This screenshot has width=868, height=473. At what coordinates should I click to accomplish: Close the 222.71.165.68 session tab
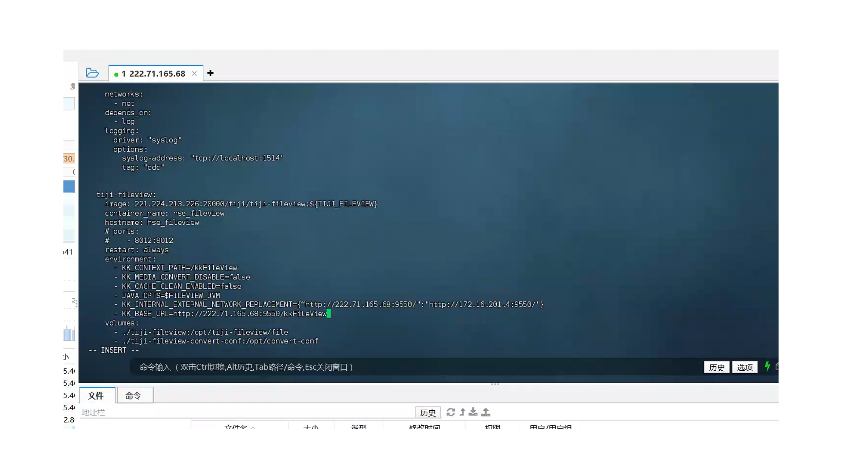point(194,73)
